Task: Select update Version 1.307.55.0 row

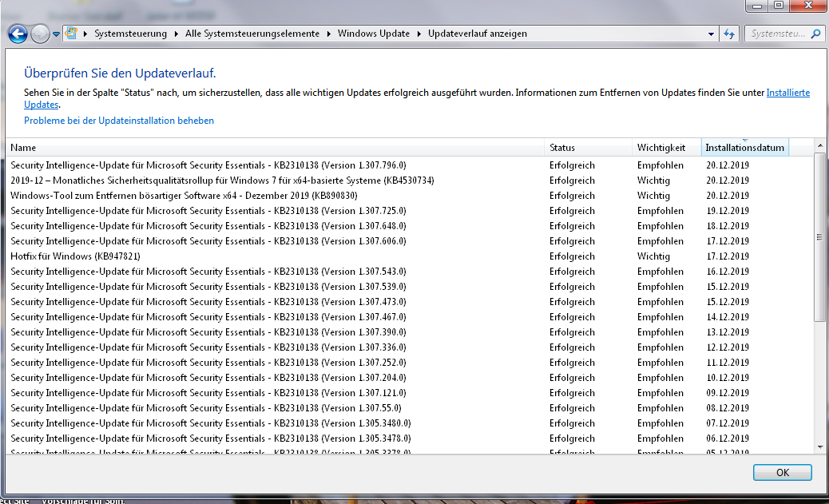Action: 410,407
